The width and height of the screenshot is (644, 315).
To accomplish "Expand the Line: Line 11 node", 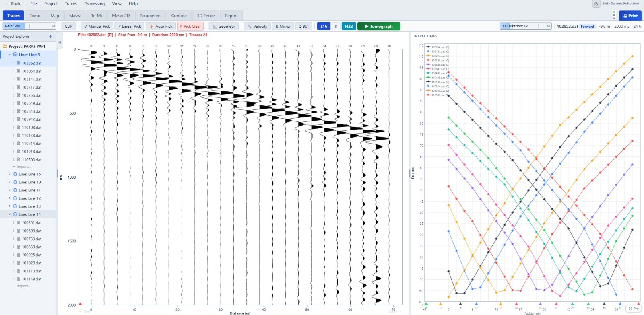I will tap(10, 190).
